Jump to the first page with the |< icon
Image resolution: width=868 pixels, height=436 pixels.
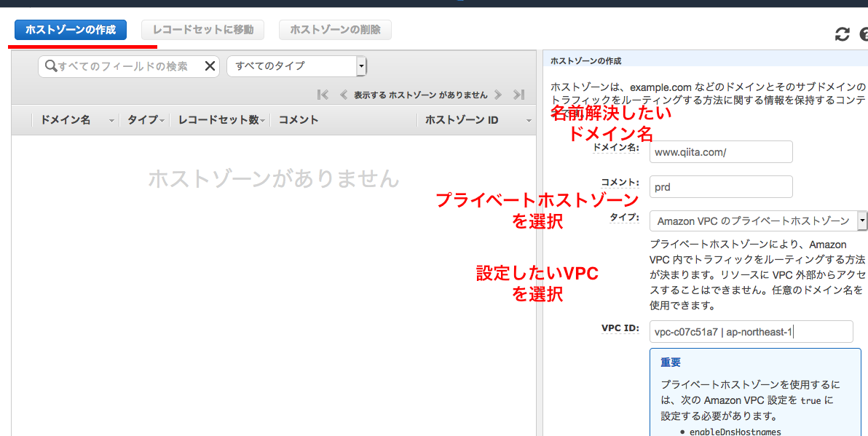[322, 95]
